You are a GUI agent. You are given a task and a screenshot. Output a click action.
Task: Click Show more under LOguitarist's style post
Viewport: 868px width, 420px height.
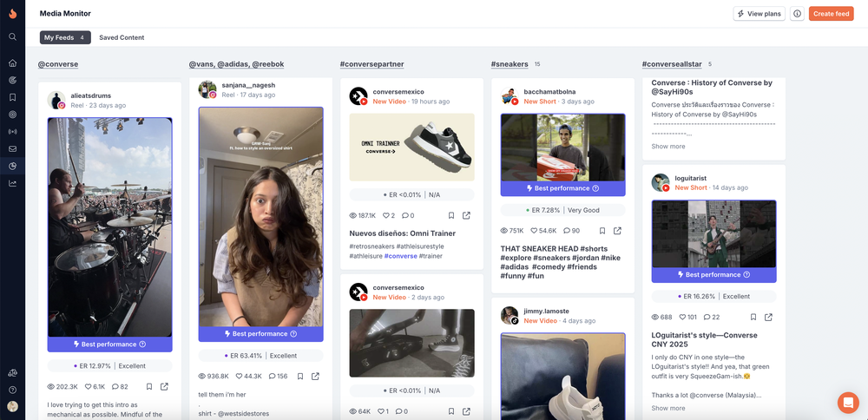click(668, 409)
